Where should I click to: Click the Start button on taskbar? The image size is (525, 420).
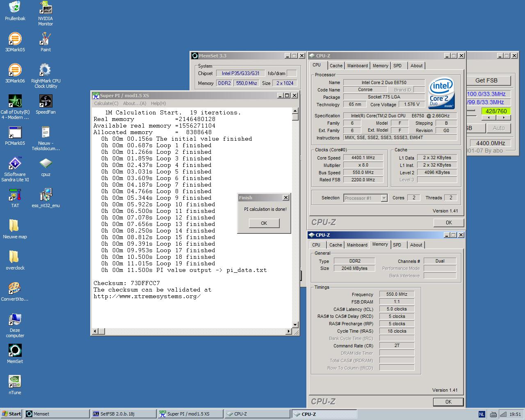click(x=11, y=414)
